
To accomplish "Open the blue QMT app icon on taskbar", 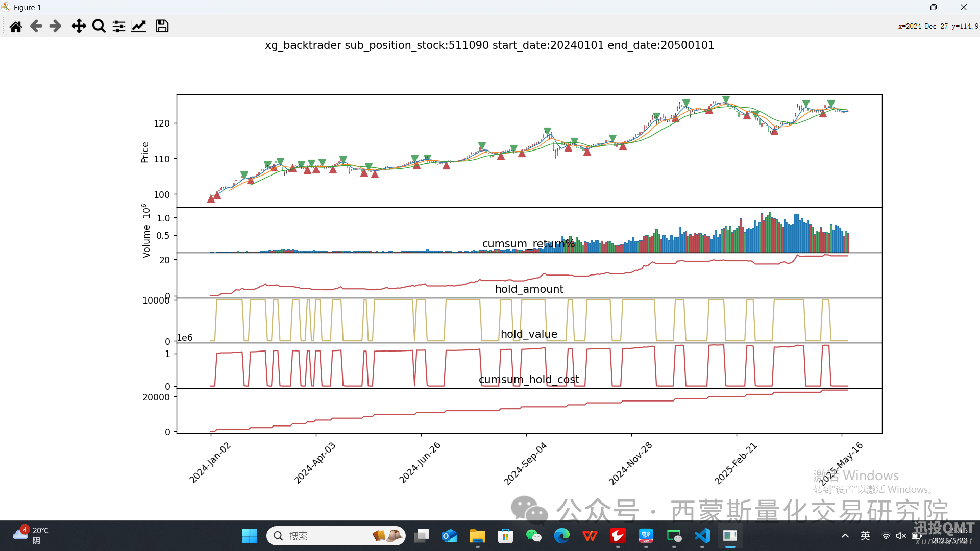I will pyautogui.click(x=646, y=536).
